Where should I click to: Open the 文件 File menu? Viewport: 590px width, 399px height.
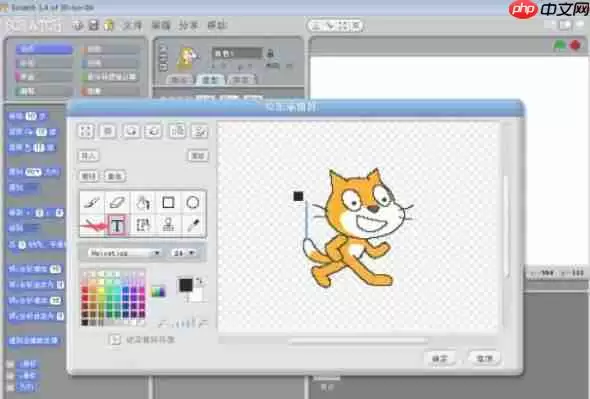tap(132, 26)
